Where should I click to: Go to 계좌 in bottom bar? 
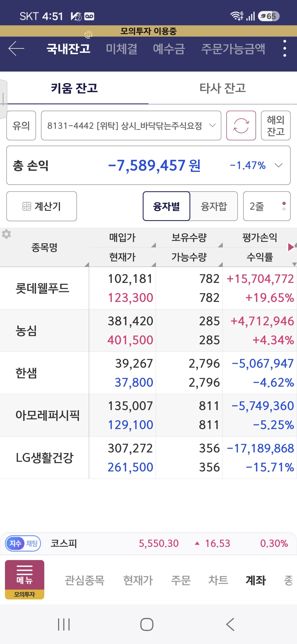click(256, 580)
